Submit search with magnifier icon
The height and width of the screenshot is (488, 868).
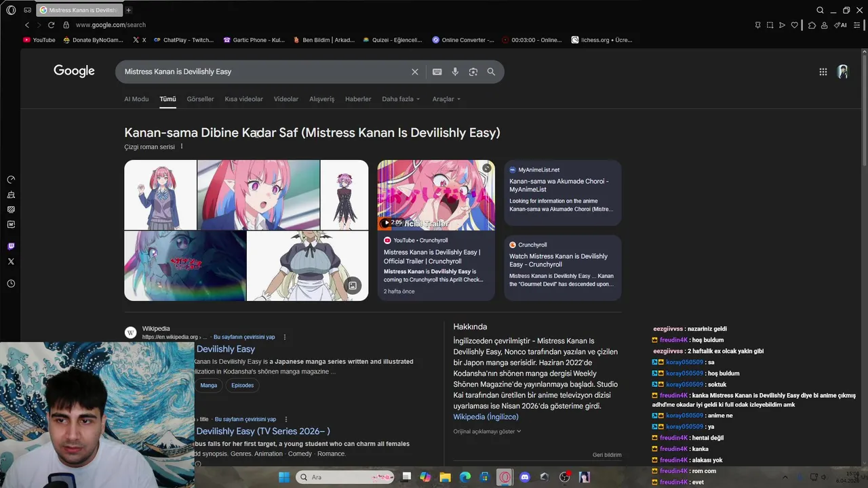491,72
